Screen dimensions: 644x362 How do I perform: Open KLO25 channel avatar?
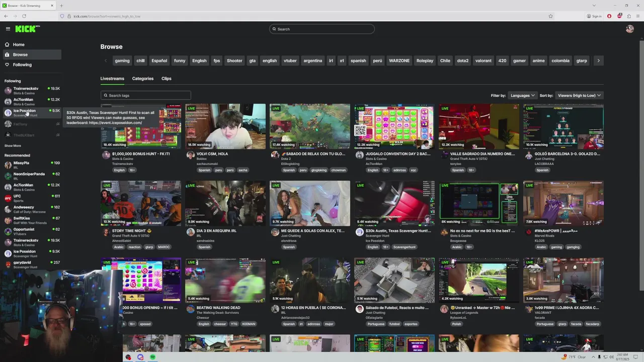pyautogui.click(x=528, y=232)
